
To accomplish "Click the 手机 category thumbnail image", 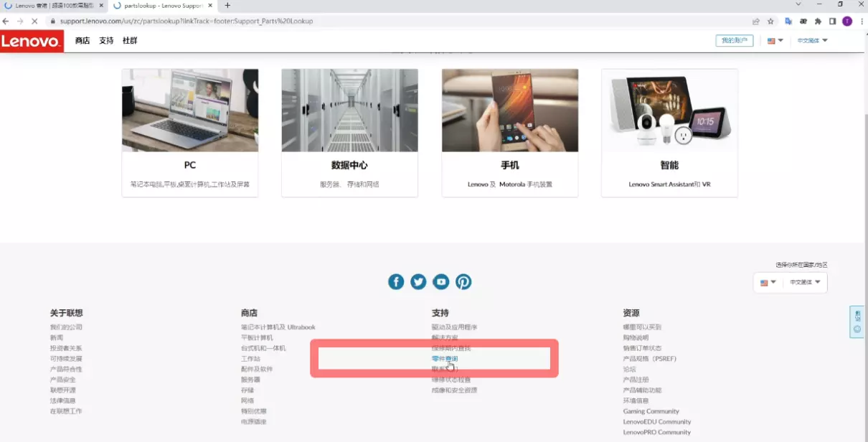I will tap(509, 110).
